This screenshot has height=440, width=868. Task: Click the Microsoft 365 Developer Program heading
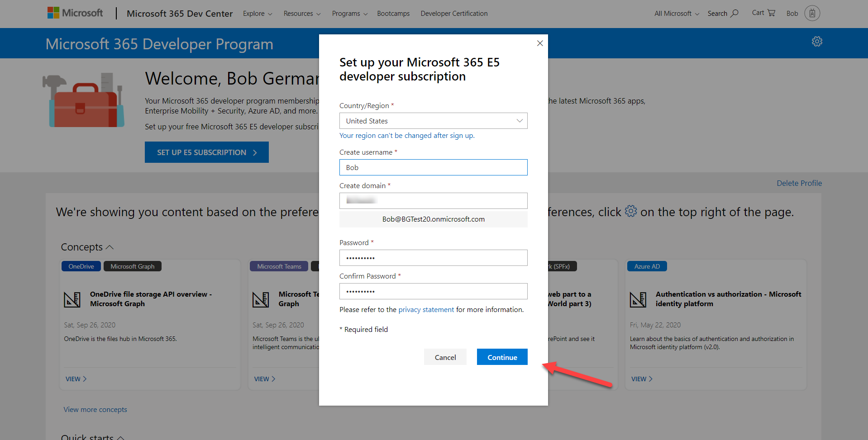pyautogui.click(x=159, y=44)
